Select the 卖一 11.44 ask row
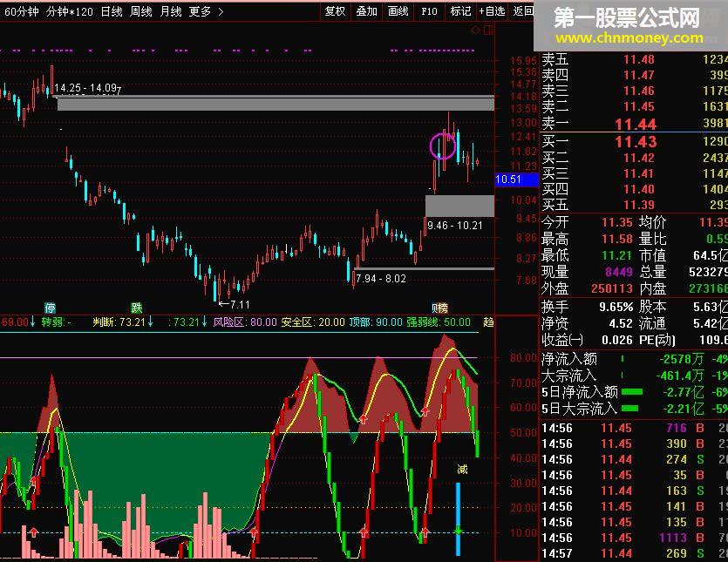Viewport: 728px width, 562px height. pos(633,124)
